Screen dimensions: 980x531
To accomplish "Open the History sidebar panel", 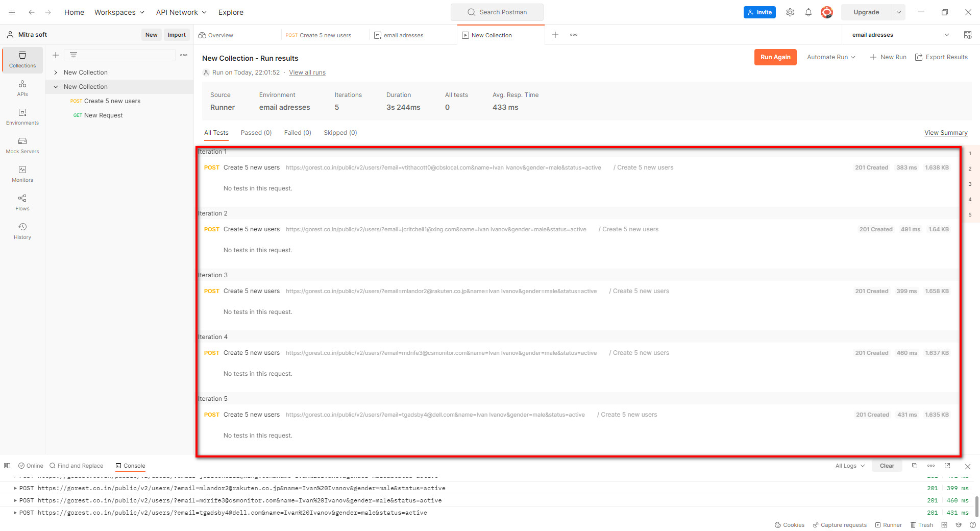I will [x=22, y=231].
